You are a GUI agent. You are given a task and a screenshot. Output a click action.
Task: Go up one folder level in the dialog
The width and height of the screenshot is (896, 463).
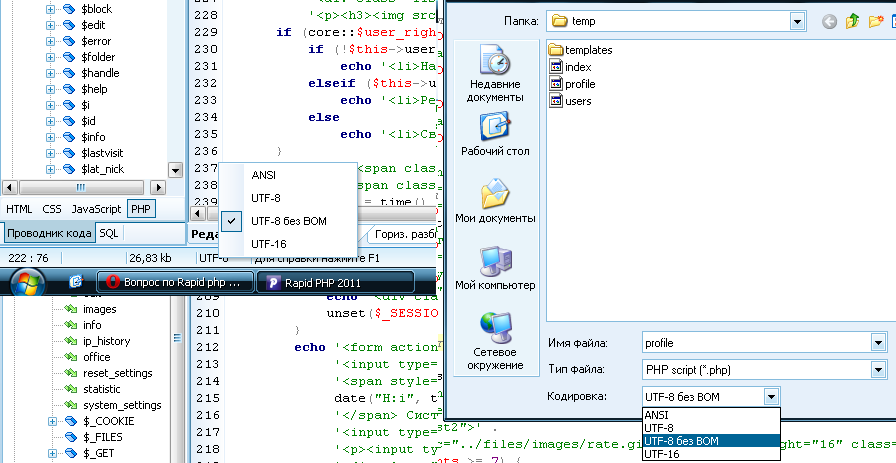click(x=854, y=21)
